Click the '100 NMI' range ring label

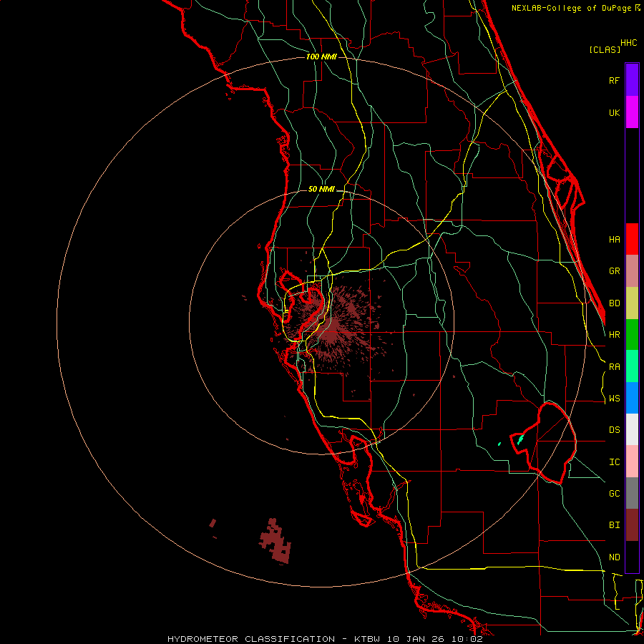coord(321,57)
